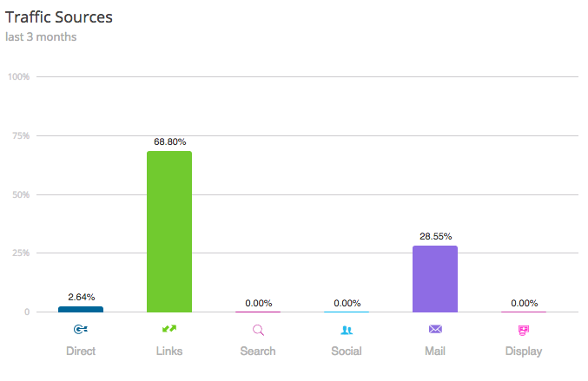Click the blue Direct bar
588x381 pixels.
point(81,309)
